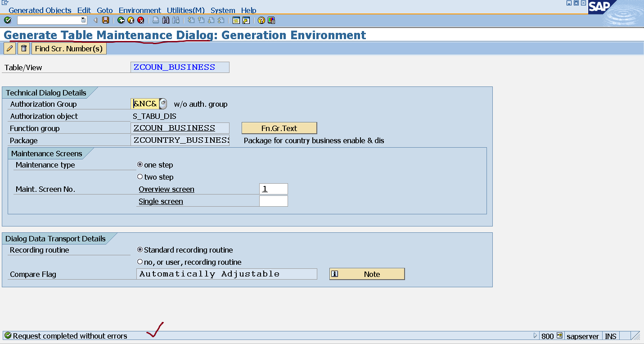The image size is (644, 344).
Task: Enable no, or user, recording routine
Action: pyautogui.click(x=140, y=261)
